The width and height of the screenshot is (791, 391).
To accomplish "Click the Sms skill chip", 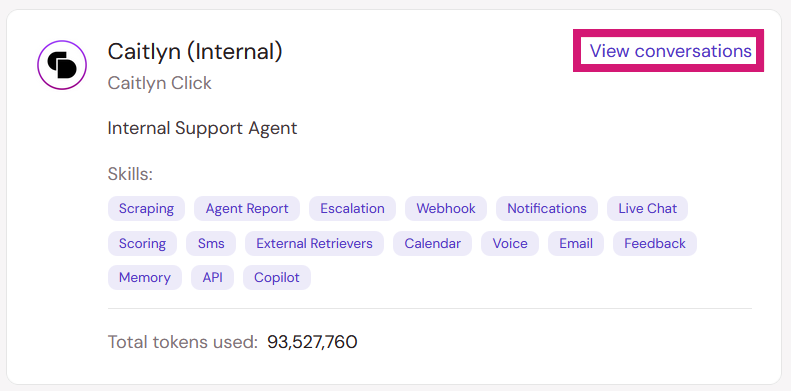I will point(211,243).
